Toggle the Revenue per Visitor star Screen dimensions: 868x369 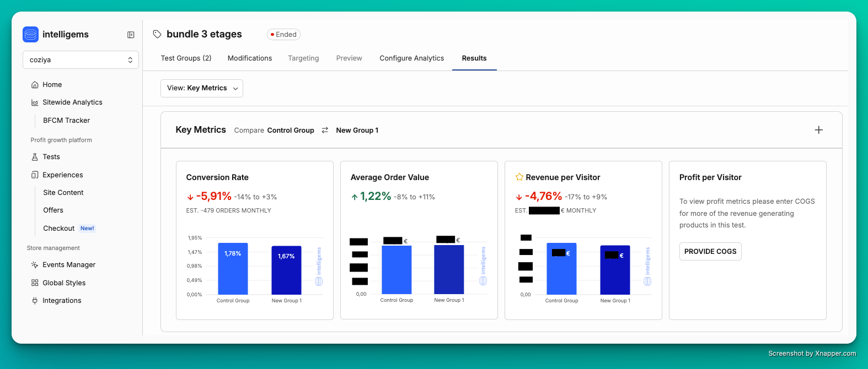tap(519, 177)
